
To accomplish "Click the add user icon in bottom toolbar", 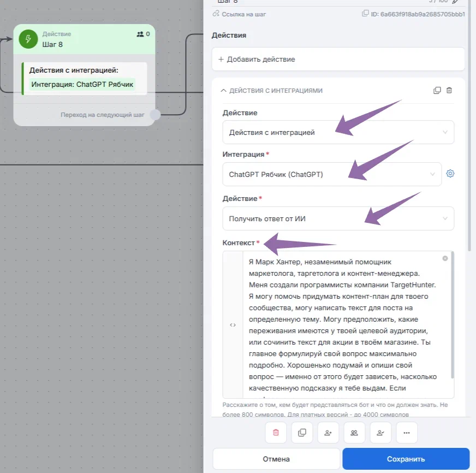I will click(x=328, y=433).
